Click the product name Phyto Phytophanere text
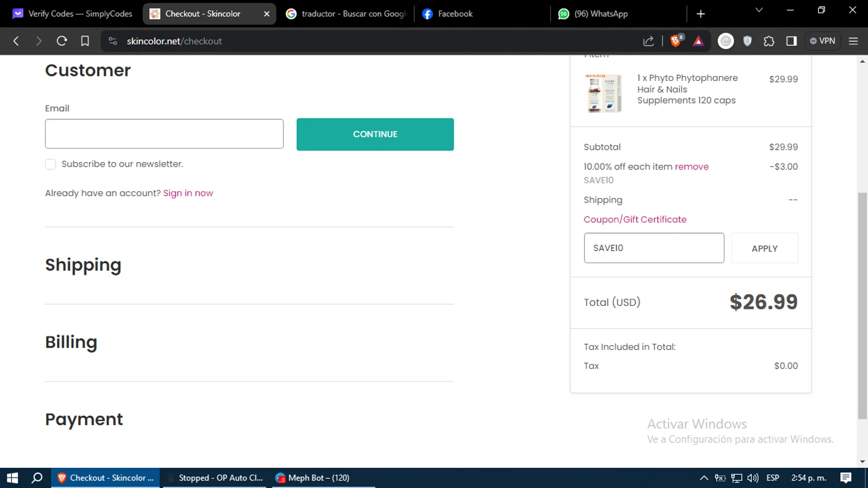The height and width of the screenshot is (488, 868). point(687,89)
